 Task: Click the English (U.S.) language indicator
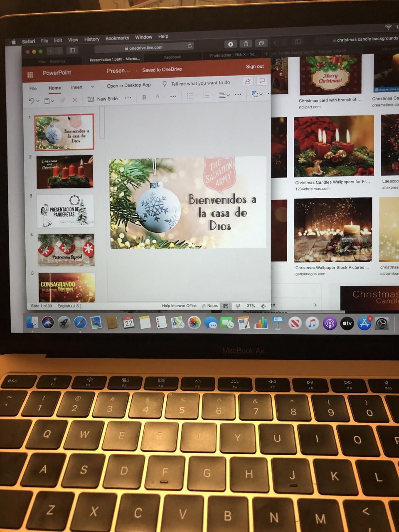pyautogui.click(x=69, y=306)
